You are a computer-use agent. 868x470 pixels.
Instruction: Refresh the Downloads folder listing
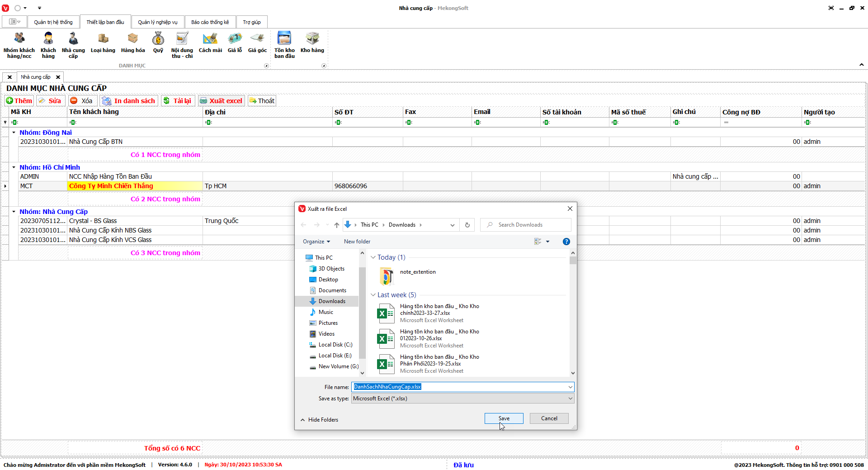tap(467, 225)
